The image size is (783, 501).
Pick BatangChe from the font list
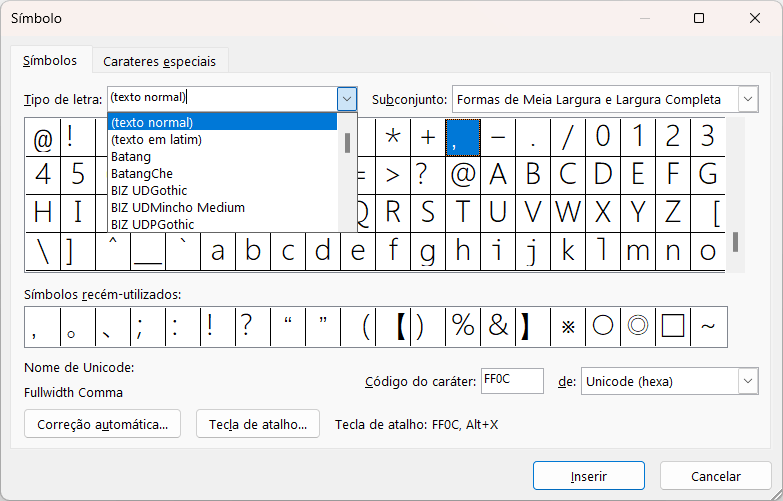point(222,173)
